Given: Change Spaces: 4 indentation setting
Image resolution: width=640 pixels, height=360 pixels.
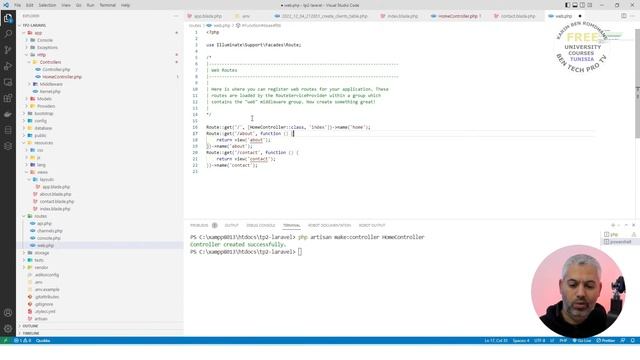Looking at the screenshot, I should click(x=521, y=340).
